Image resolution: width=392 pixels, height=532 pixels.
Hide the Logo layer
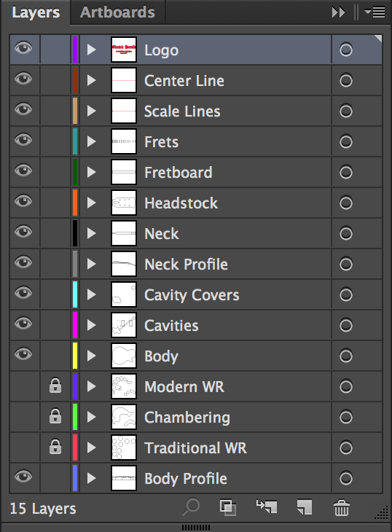tap(23, 48)
